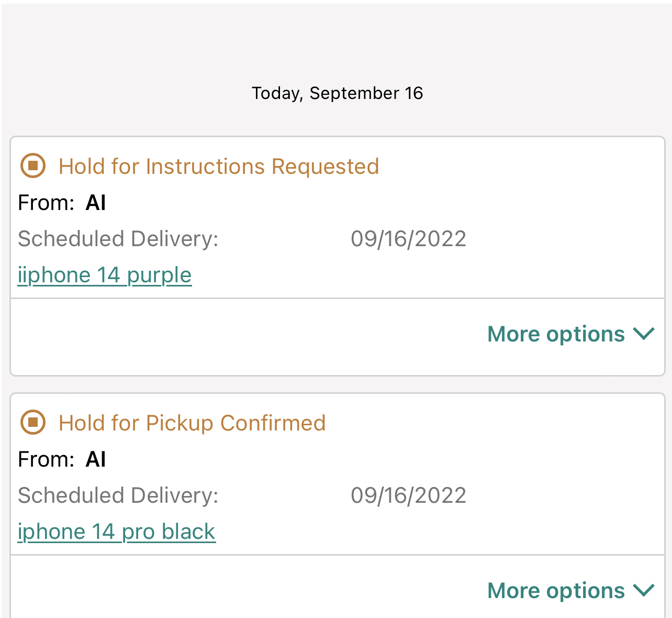Expand More options for iphone 14 pro black

tap(556, 591)
